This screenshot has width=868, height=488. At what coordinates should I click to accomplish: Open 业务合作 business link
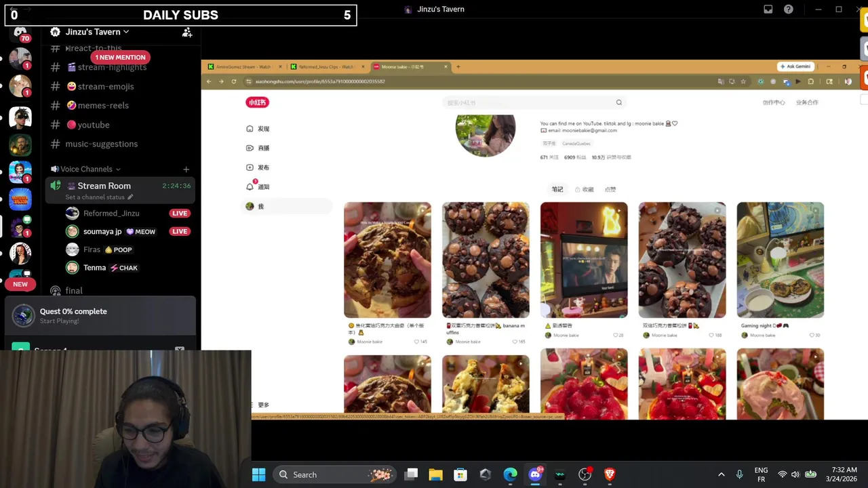coord(807,102)
